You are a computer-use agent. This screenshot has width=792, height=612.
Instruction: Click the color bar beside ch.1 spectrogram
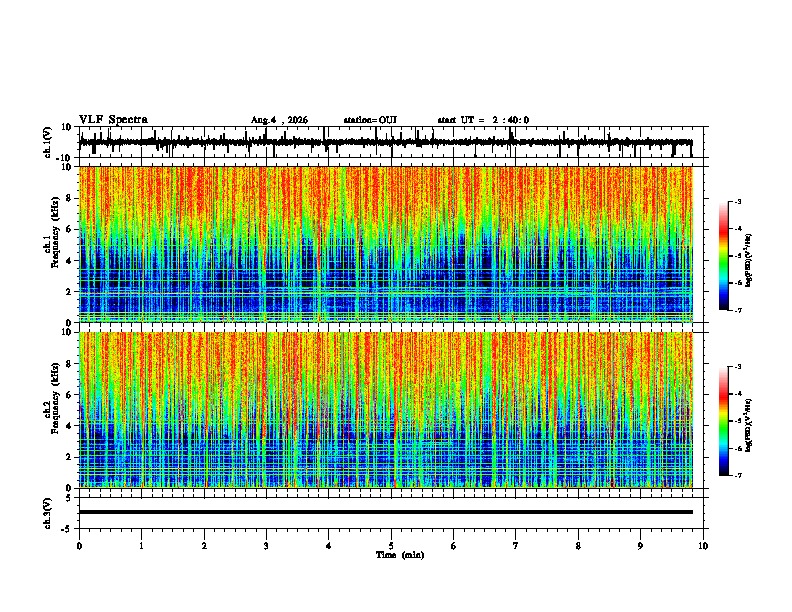coord(724,256)
